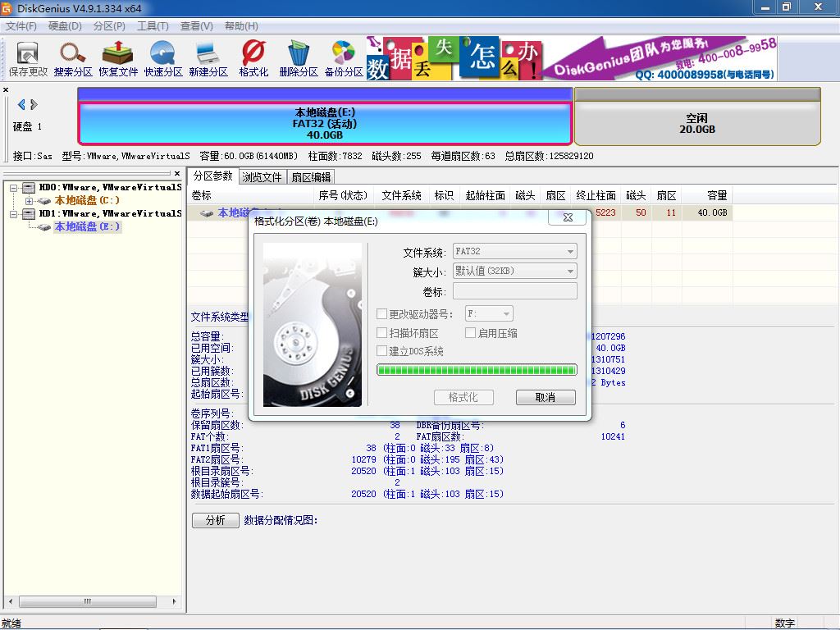Select Local Disk (E:) in the tree
The width and height of the screenshot is (840, 630).
coord(87,226)
